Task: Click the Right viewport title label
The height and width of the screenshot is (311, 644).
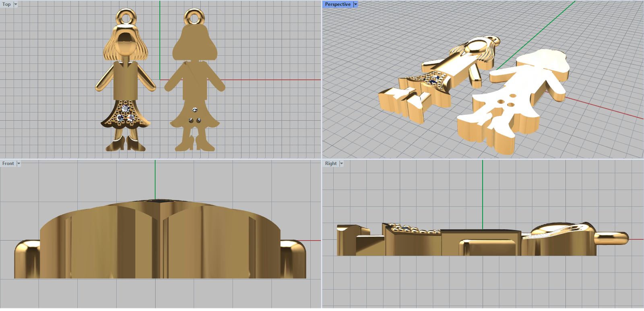Action: (330, 164)
